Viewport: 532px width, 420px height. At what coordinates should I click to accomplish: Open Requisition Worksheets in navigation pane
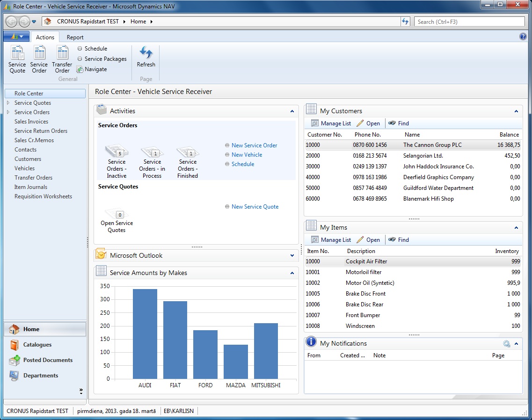[43, 196]
